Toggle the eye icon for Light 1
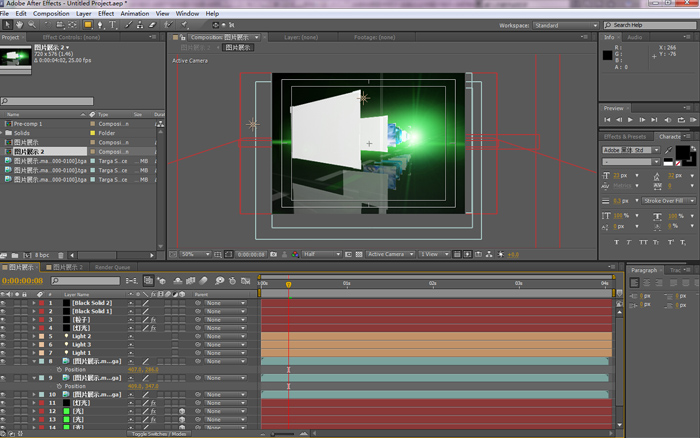Viewport: 700px width, 438px height. pos(4,353)
